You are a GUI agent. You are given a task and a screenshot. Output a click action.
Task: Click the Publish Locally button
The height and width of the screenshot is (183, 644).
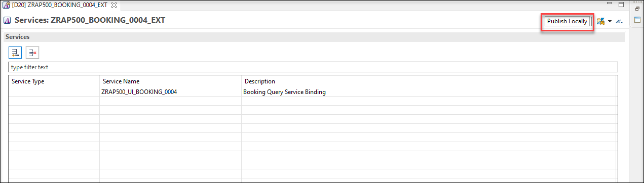tap(567, 21)
